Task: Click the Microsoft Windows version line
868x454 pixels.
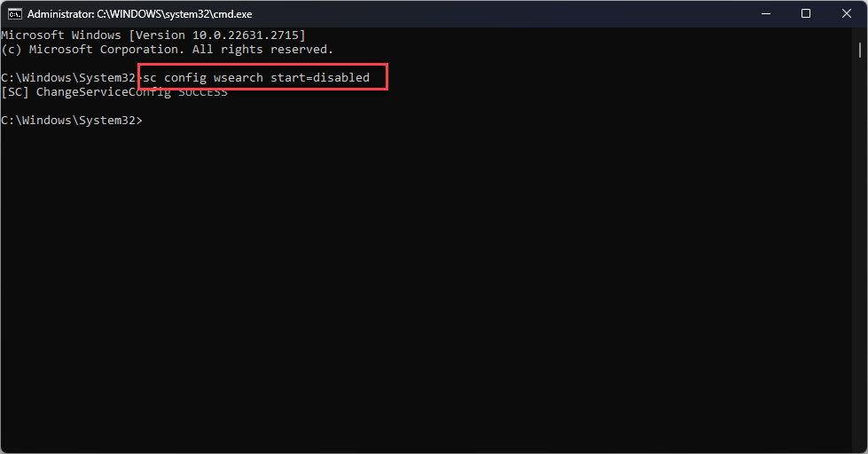Action: pyautogui.click(x=153, y=35)
